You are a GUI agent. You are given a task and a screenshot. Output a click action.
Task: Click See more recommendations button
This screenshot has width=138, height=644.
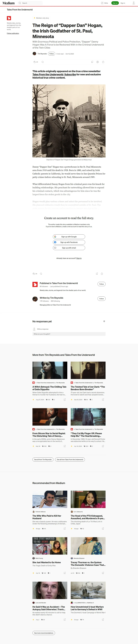pos(44,633)
